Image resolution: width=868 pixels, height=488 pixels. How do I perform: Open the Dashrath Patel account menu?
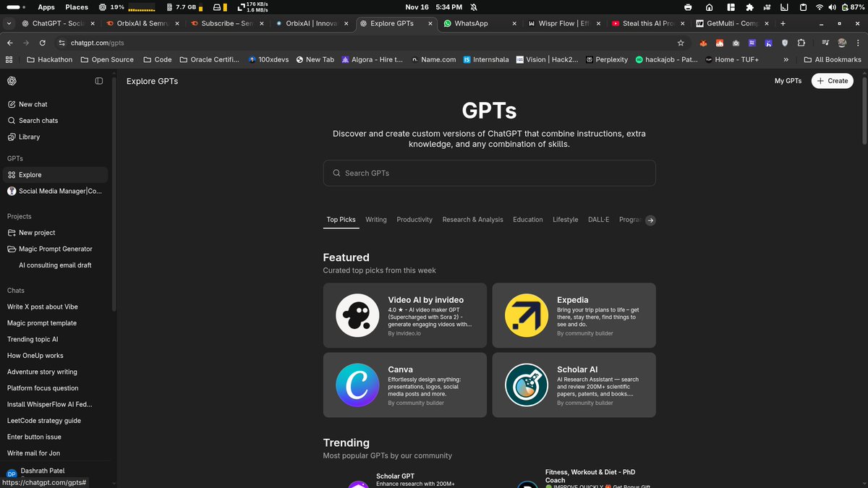tap(55, 473)
